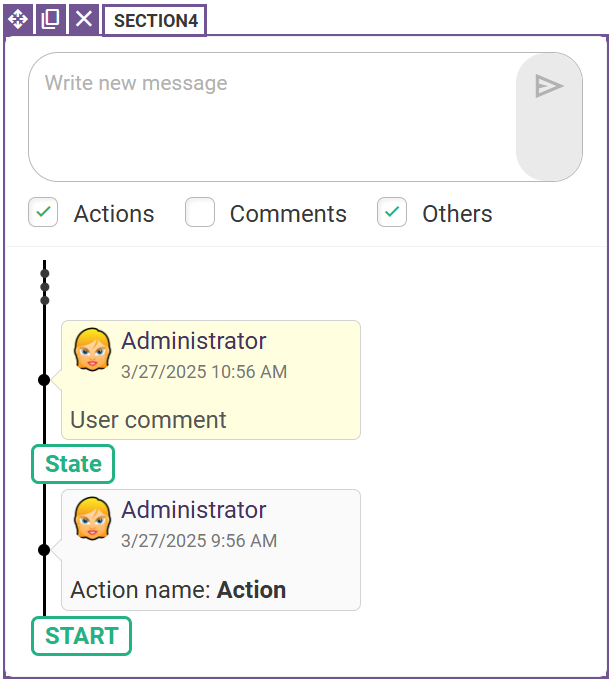Open the Action name: Action card
This screenshot has width=612, height=680.
211,550
